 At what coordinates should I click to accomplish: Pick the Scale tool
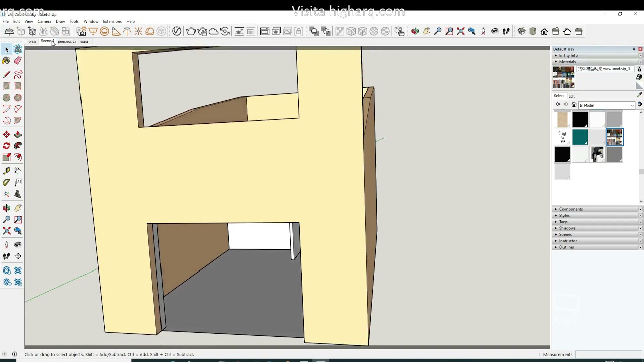[7, 157]
